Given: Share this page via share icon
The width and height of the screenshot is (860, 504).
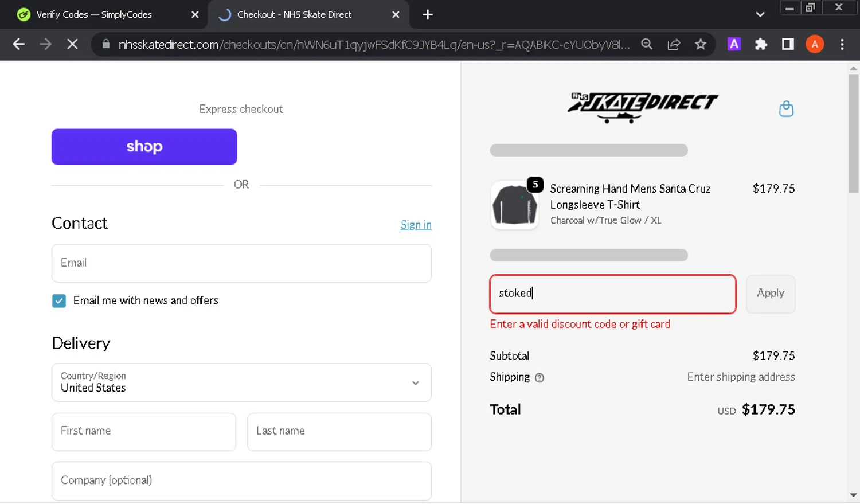Looking at the screenshot, I should click(674, 44).
